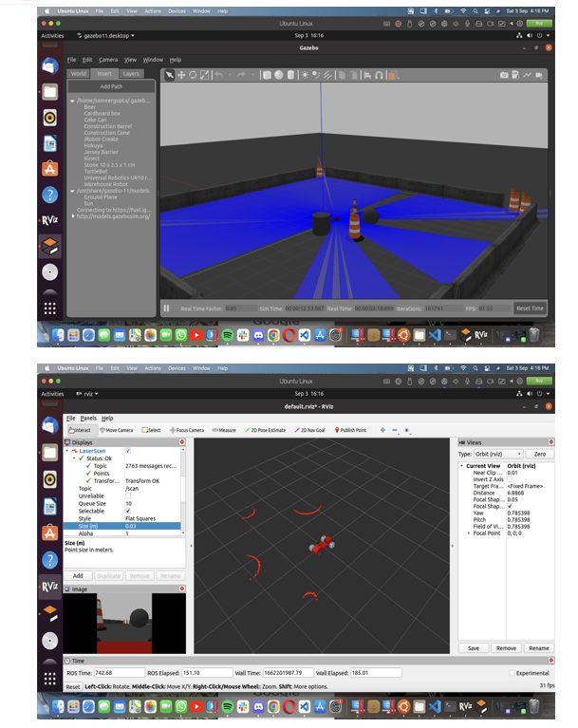Select the arrow selection tool in Gazebo toolbar

[170, 75]
